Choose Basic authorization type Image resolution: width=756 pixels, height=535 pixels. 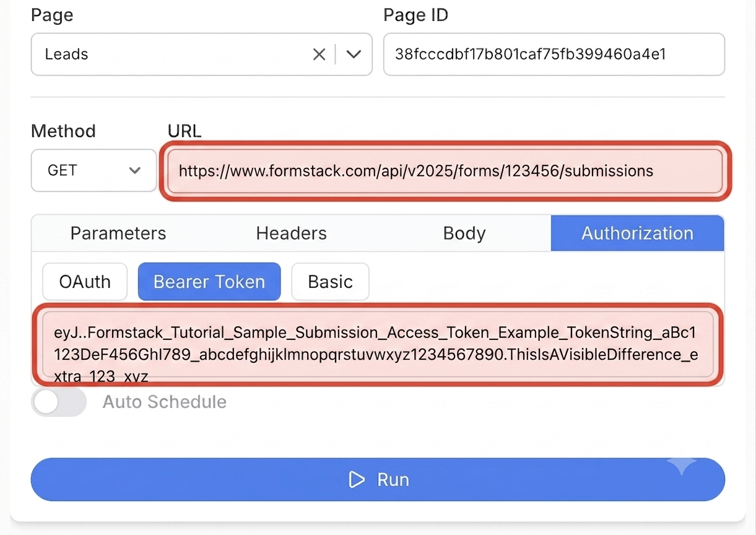[330, 282]
